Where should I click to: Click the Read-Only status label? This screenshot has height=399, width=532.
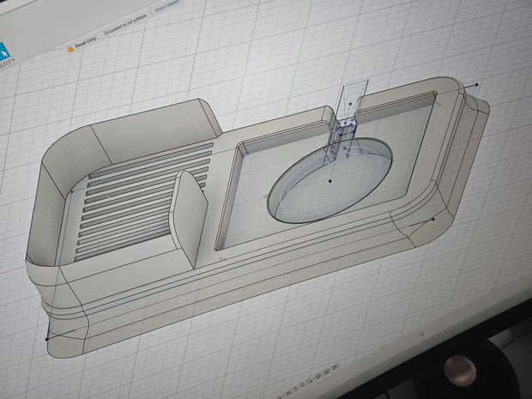tap(86, 42)
